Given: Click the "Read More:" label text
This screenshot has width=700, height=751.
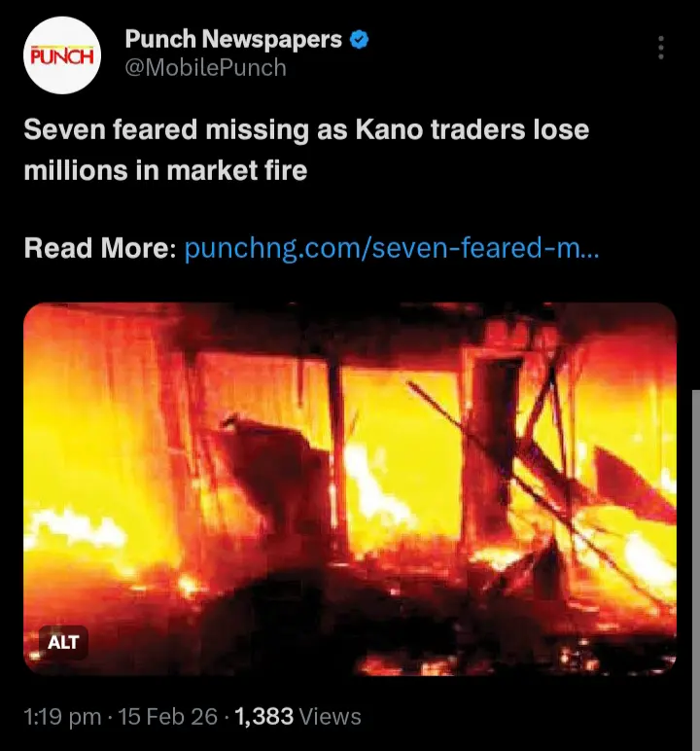Looking at the screenshot, I should (x=100, y=248).
